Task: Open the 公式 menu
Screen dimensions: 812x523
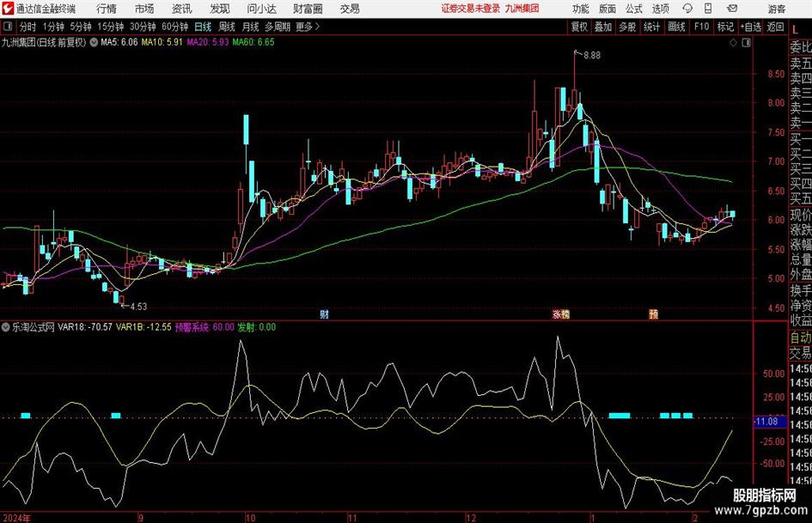Action: 634,9
